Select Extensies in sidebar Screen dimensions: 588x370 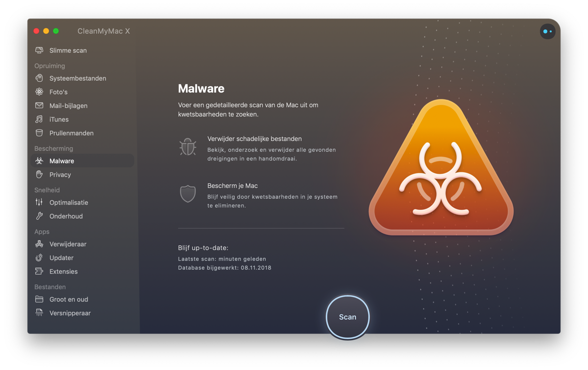click(64, 272)
